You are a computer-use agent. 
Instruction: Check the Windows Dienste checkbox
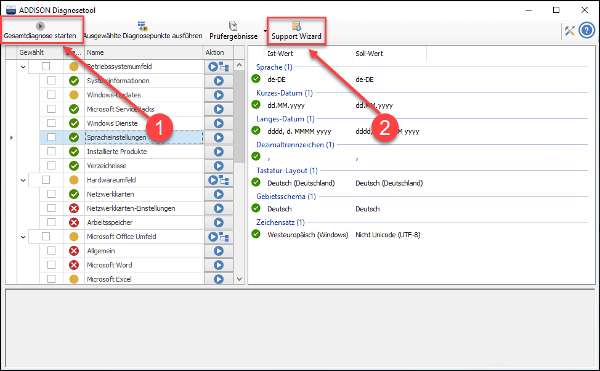click(51, 123)
